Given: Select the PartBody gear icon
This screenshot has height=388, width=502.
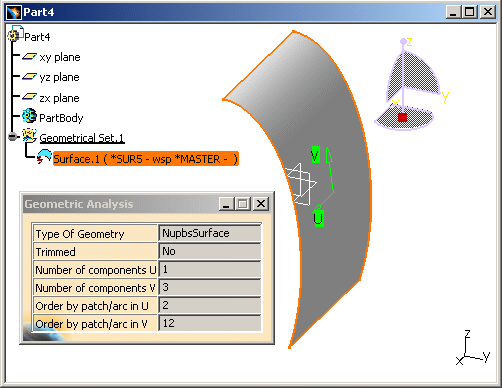Looking at the screenshot, I should [x=29, y=116].
